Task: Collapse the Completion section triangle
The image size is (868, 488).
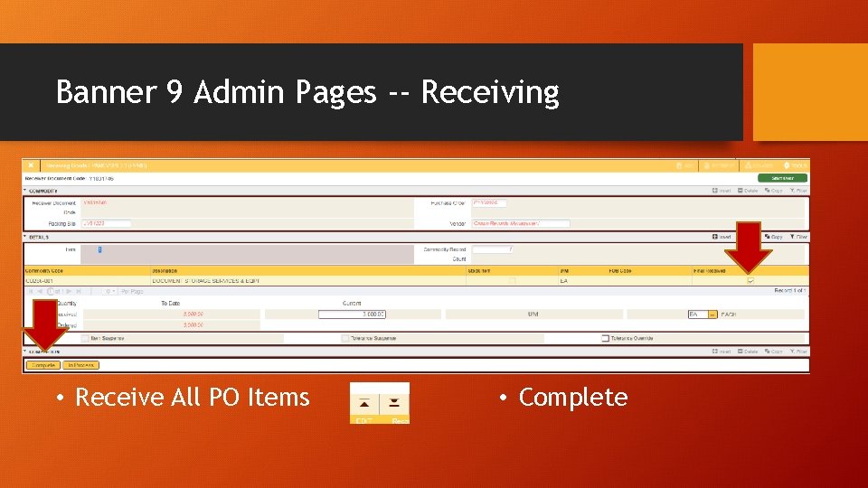Action: coord(25,351)
